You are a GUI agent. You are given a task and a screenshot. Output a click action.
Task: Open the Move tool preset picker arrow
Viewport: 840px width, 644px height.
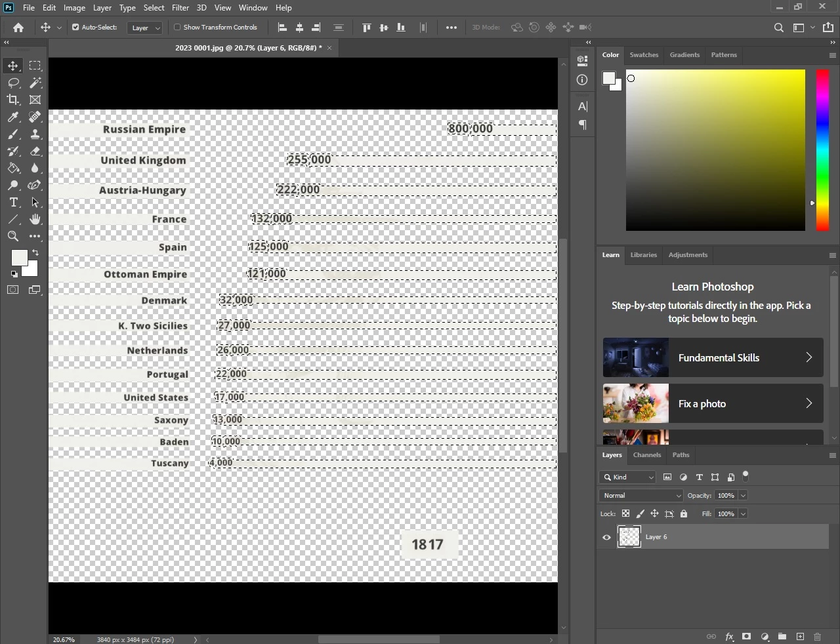coord(59,28)
